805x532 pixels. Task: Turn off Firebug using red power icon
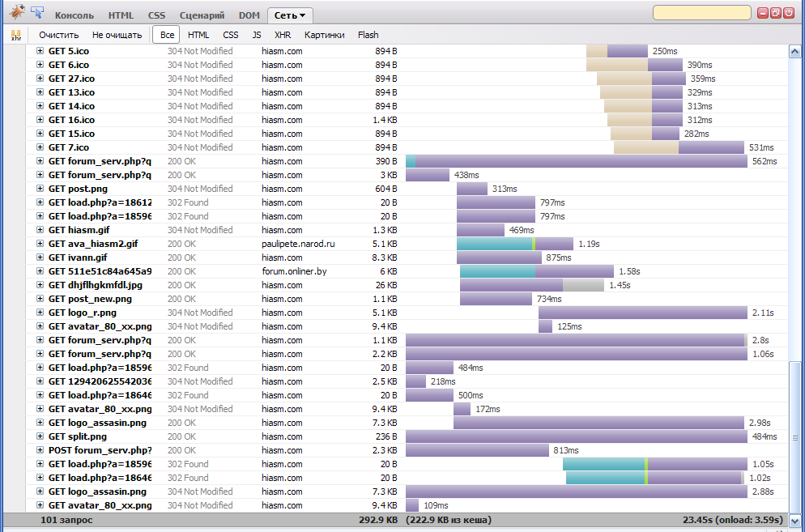789,13
